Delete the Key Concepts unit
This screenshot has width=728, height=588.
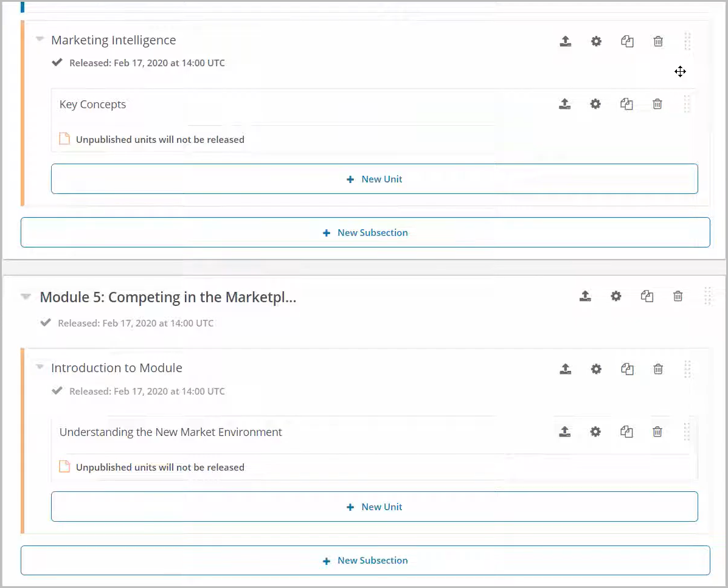[657, 104]
